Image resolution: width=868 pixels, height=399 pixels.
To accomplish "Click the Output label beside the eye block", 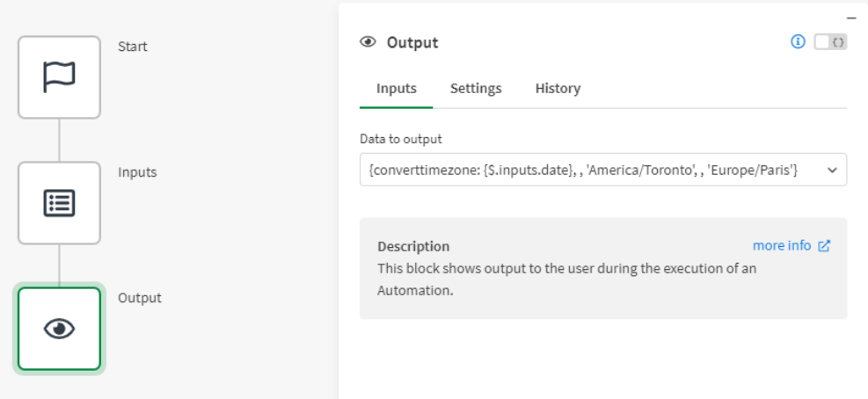I will [x=140, y=298].
